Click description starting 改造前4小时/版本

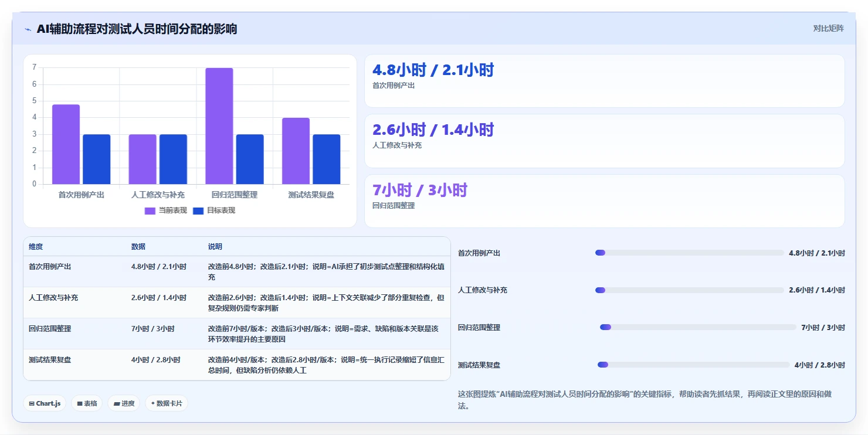[326, 365]
